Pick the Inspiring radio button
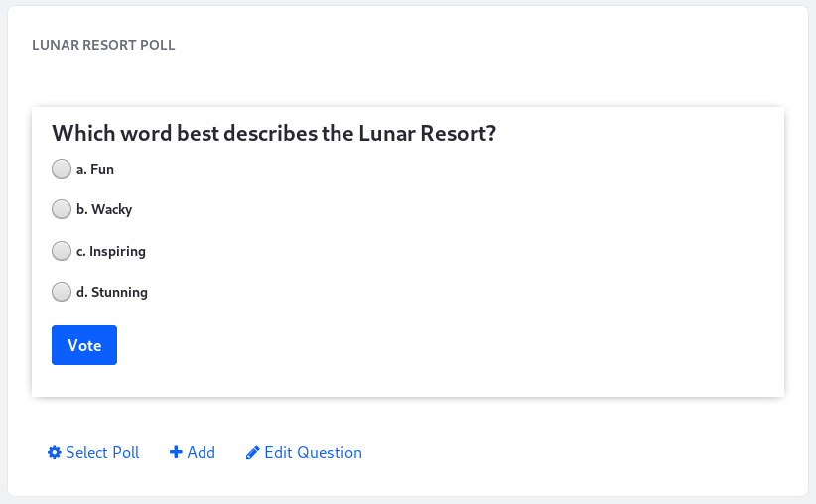This screenshot has width=816, height=504. (x=62, y=251)
